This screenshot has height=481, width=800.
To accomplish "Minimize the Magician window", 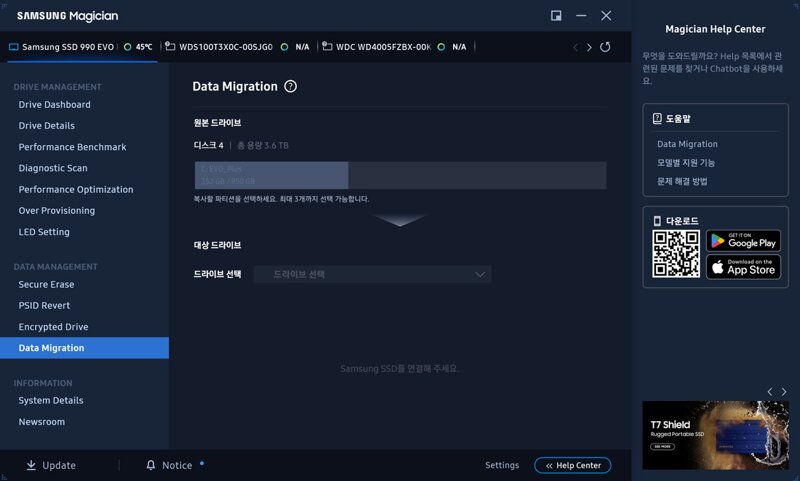I will pyautogui.click(x=581, y=16).
